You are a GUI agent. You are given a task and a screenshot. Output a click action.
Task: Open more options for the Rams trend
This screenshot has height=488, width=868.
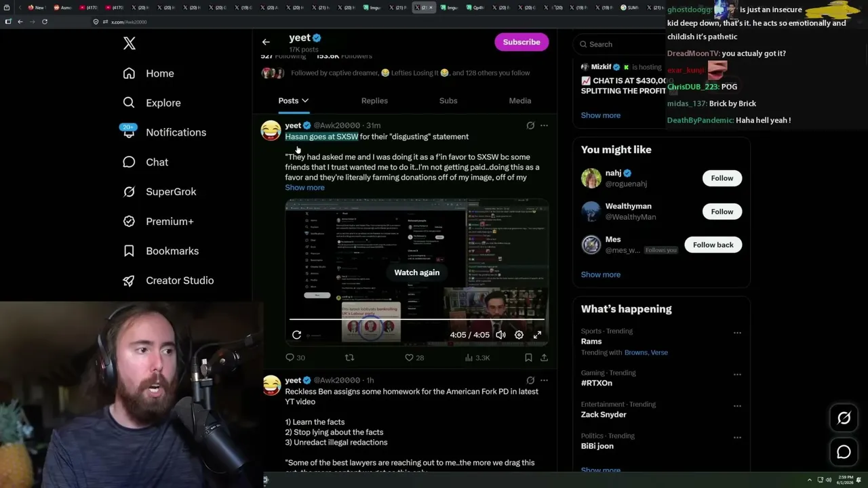(737, 333)
